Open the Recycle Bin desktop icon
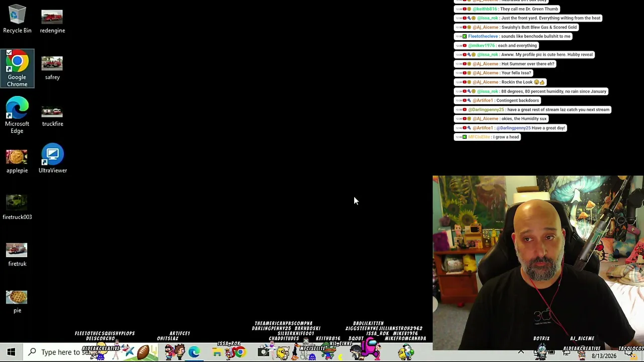The height and width of the screenshot is (362, 644). (x=17, y=19)
